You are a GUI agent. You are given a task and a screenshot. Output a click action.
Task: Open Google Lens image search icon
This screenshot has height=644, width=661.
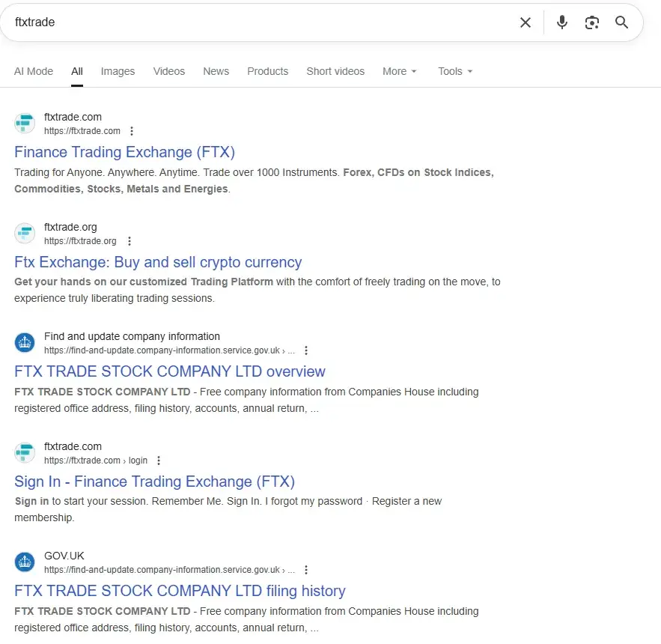(592, 22)
